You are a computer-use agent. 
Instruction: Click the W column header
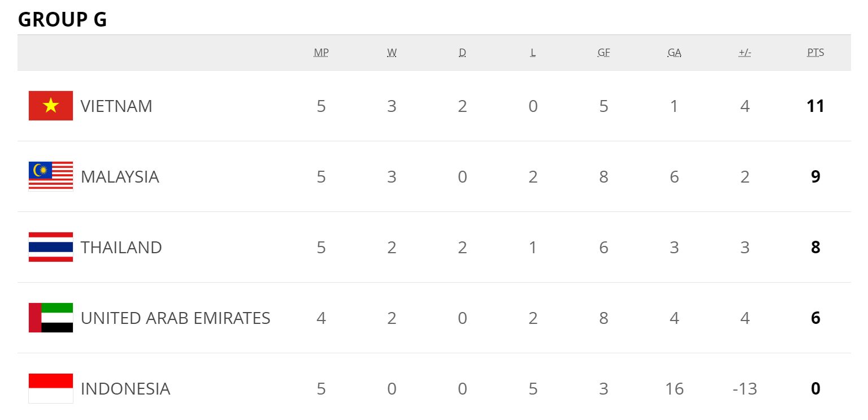point(392,53)
